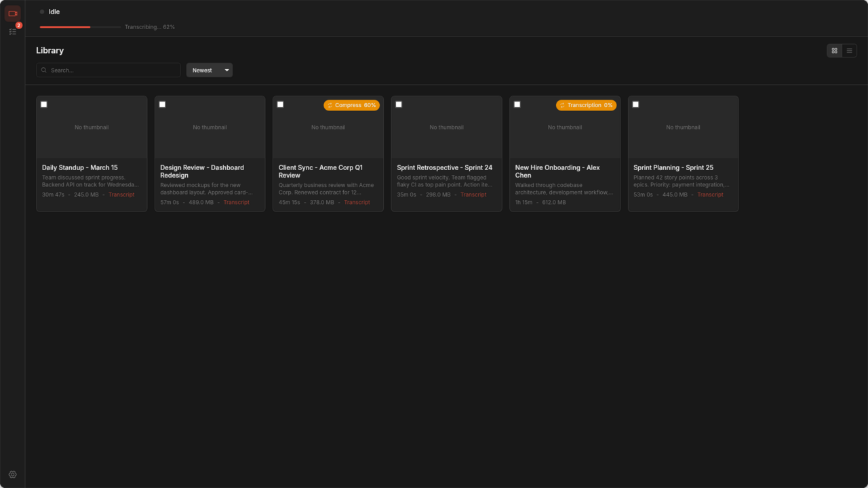
Task: View Transcript of Client Sync - Acme Corp
Action: click(x=357, y=202)
